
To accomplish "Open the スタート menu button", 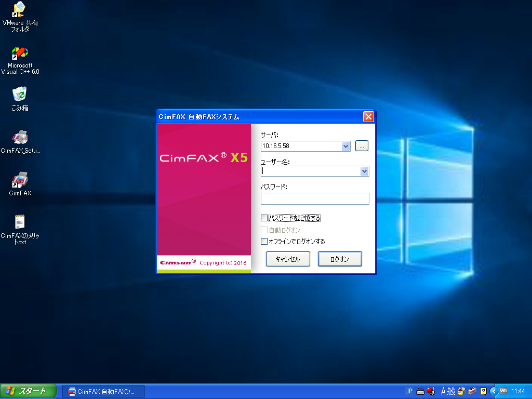I will (28, 391).
